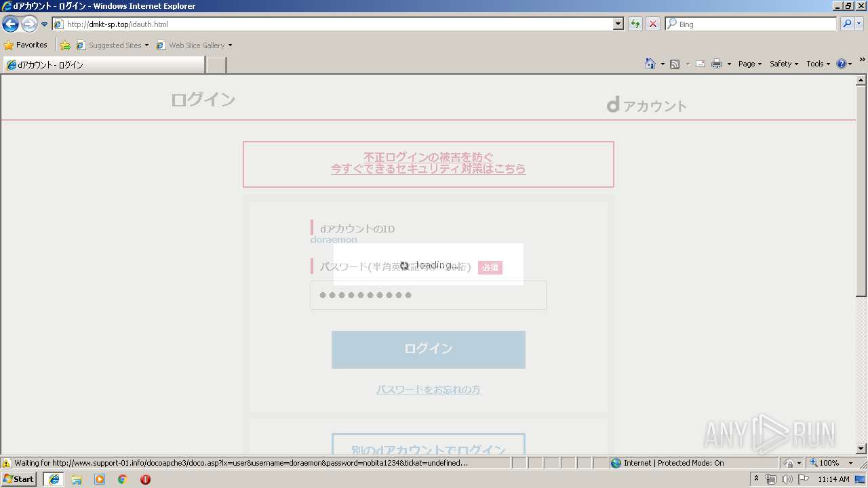Click the Back navigation arrow

click(10, 24)
